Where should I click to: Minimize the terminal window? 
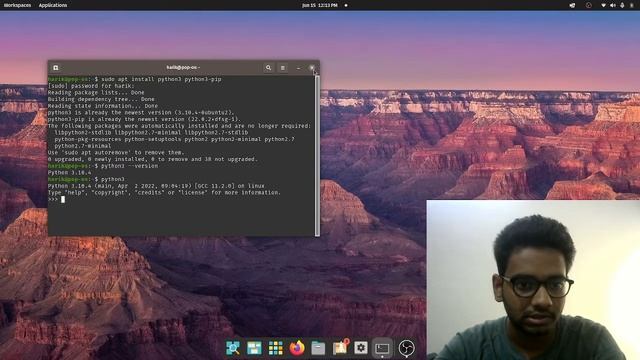pos(298,68)
